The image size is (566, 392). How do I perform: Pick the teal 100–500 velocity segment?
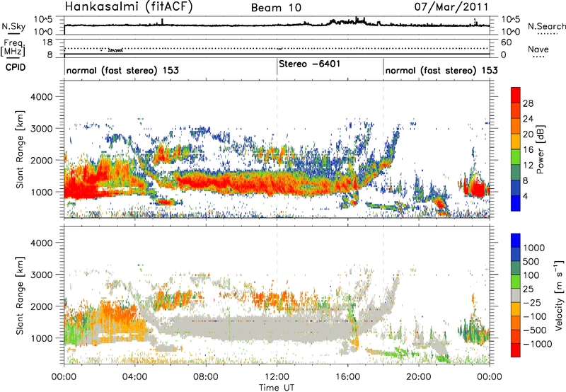click(516, 268)
